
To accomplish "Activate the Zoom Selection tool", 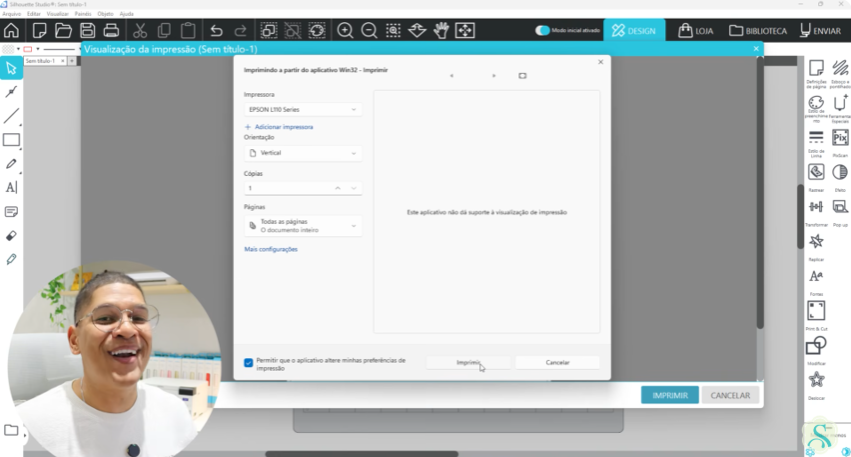I will pyautogui.click(x=393, y=30).
